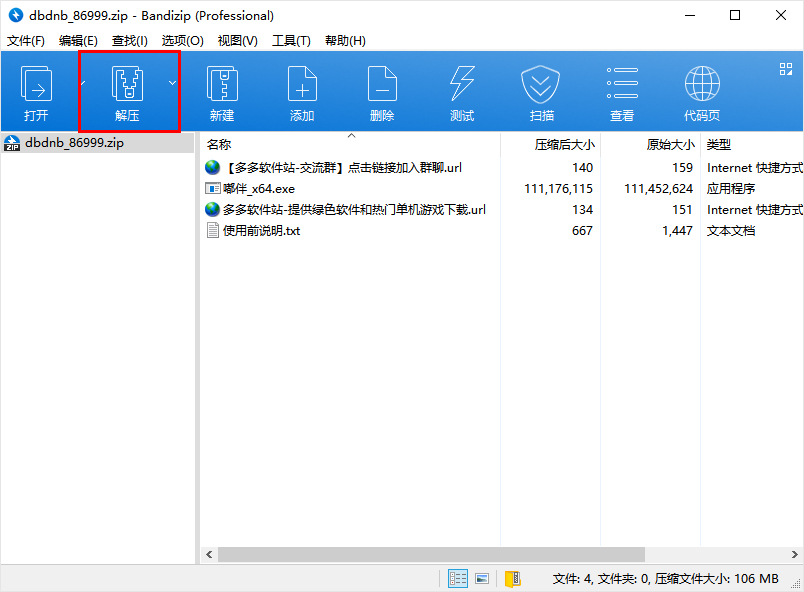Click the exe icon of 嘟伴_x64.exe

[212, 189]
